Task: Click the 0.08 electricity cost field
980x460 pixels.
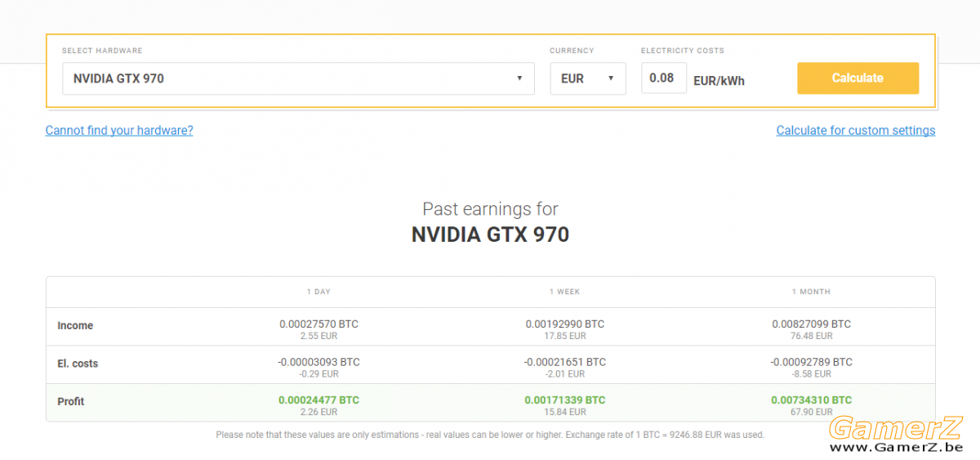Action: 663,78
